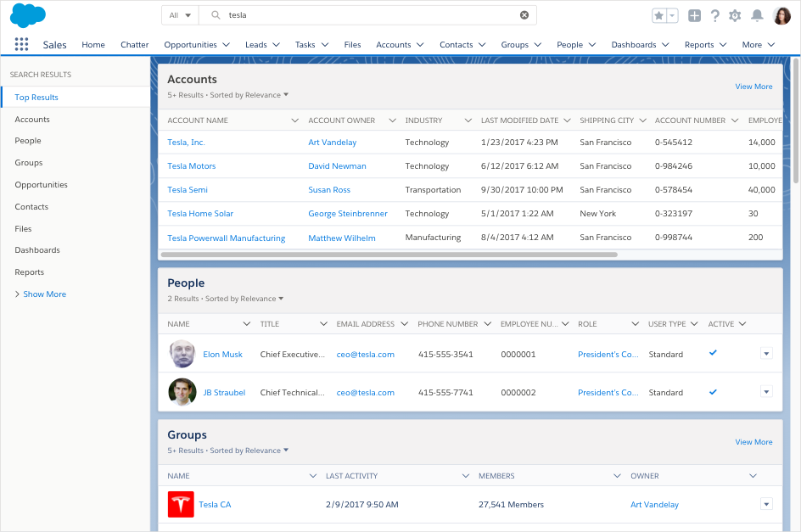Click the Tesla CA group logo

pos(180,504)
